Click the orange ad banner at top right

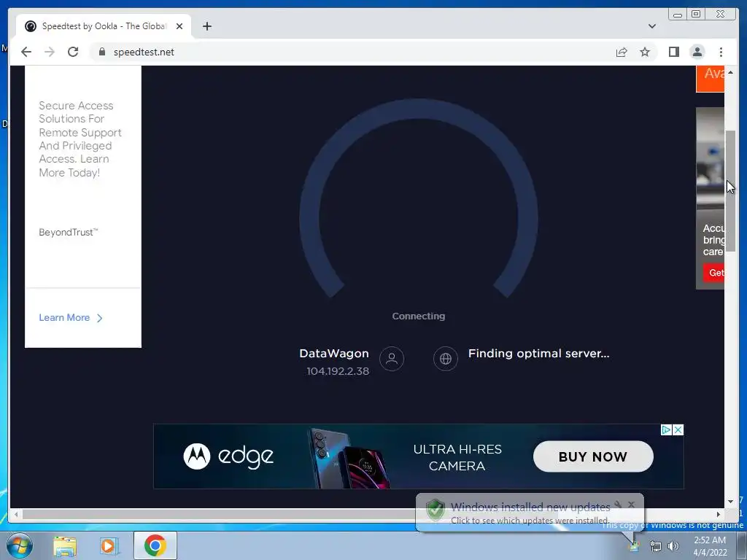click(x=710, y=79)
